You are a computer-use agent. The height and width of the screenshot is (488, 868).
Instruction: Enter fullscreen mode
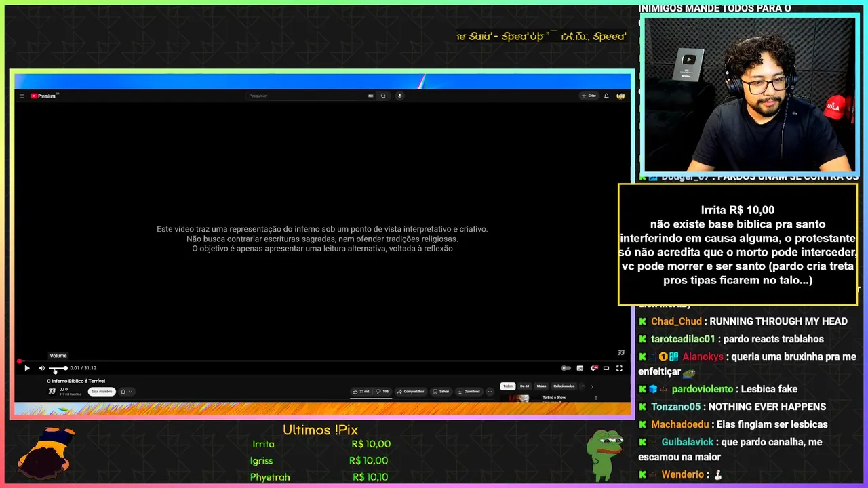tap(619, 368)
